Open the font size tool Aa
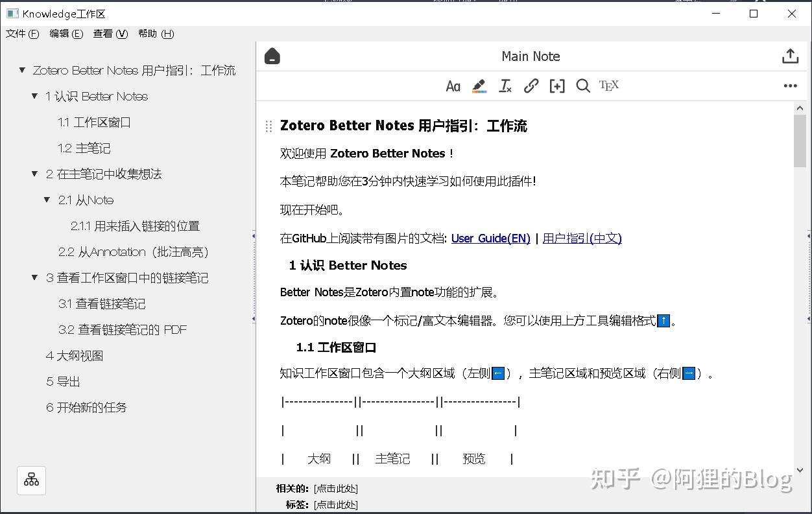This screenshot has width=812, height=514. point(453,86)
